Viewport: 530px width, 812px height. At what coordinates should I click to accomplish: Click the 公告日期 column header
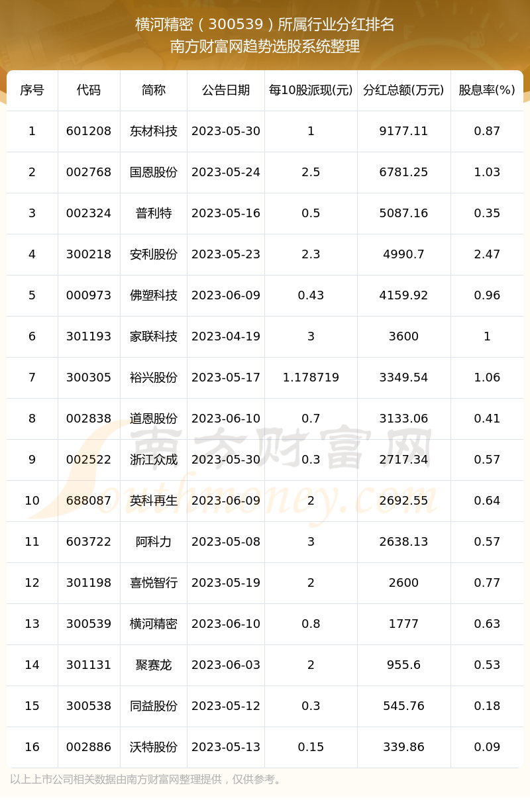(226, 90)
